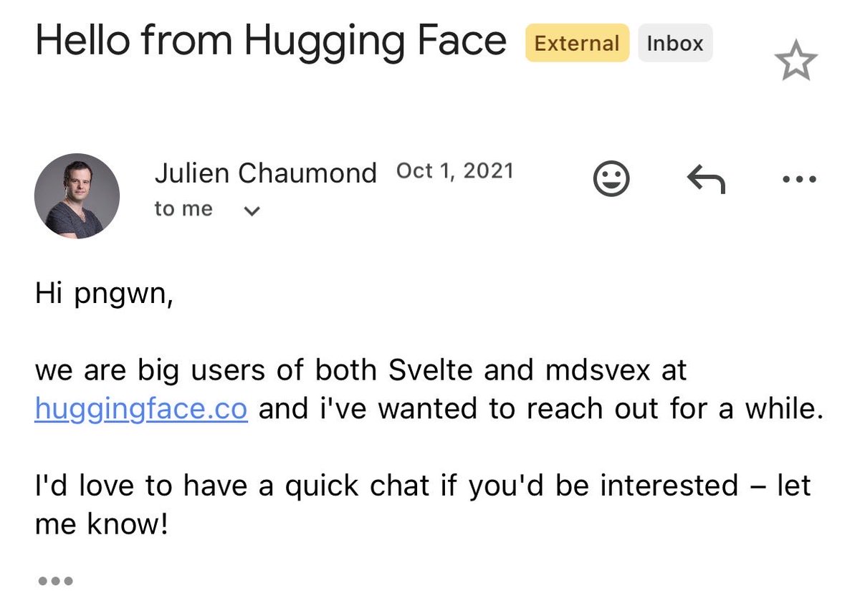The height and width of the screenshot is (616, 860).
Task: Expand recipient details chevron beside to me
Action: point(252,211)
